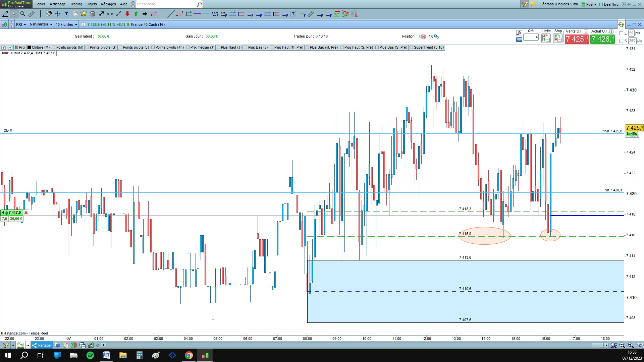This screenshot has width=644, height=362.
Task: Open the order settings wrench icon
Action: coord(519,33)
